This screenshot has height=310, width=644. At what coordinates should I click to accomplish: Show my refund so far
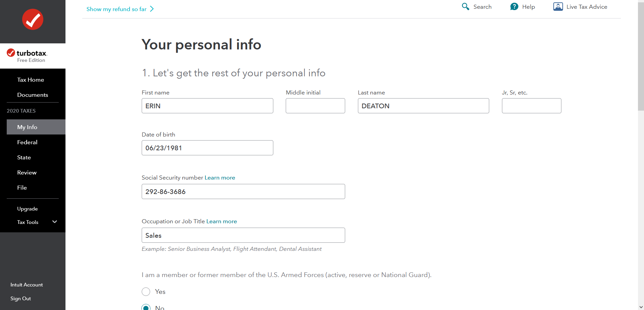tap(117, 9)
